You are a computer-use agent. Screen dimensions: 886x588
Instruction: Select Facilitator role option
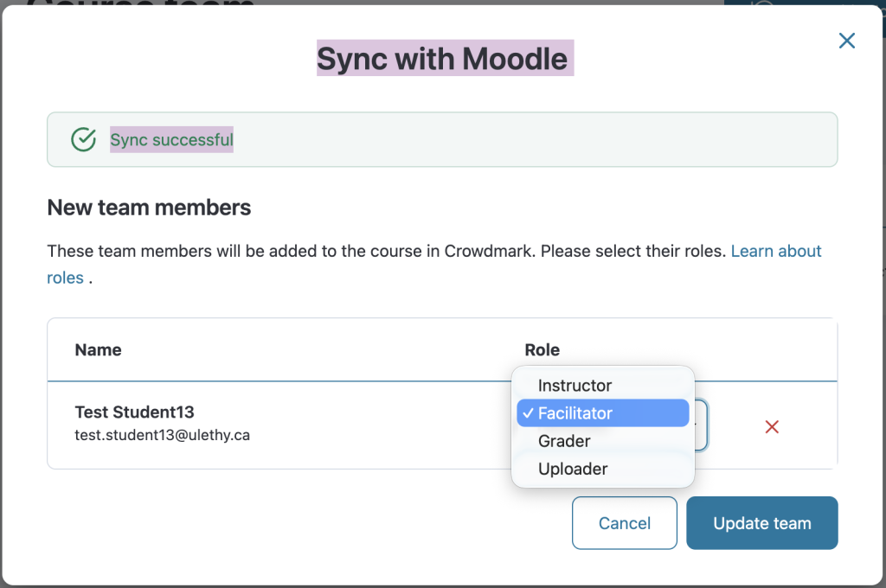coord(603,413)
